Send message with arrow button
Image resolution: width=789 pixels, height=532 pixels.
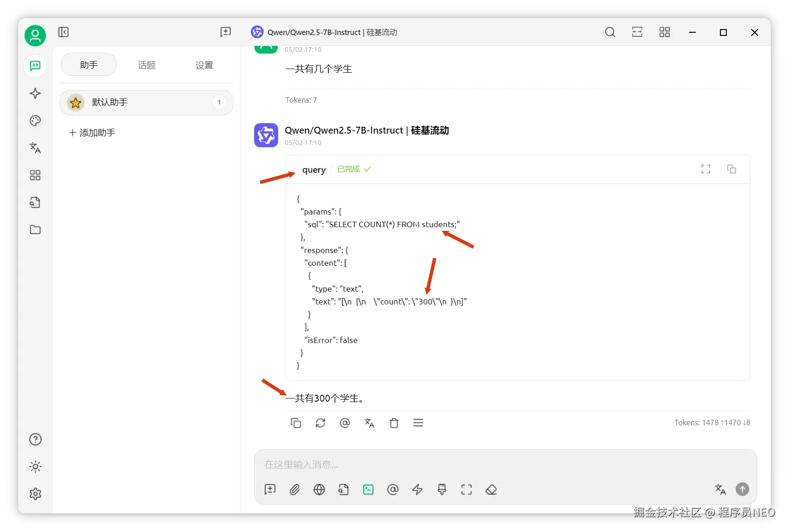(742, 489)
